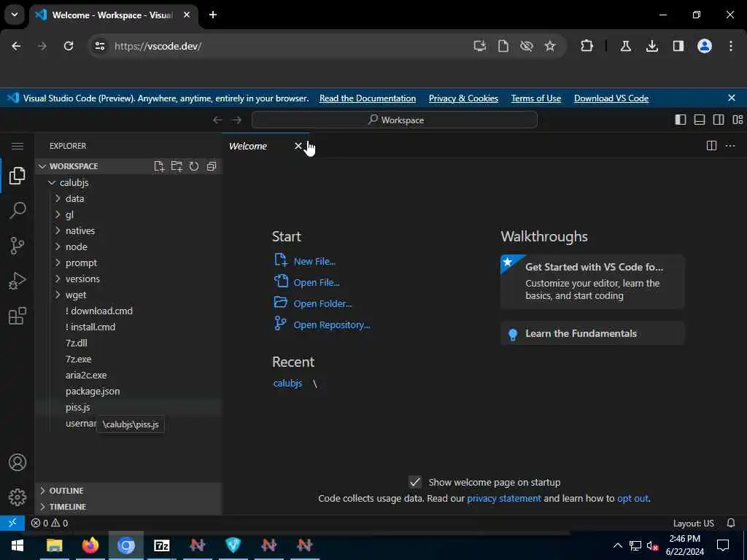Open package.json in the Explorer
Screen dimensions: 747x560
coord(93,391)
